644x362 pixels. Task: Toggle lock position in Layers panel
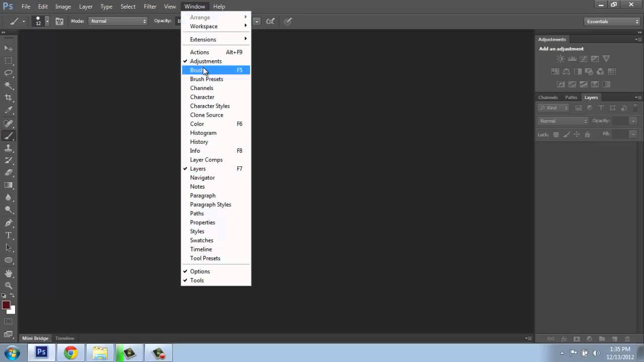point(577,135)
